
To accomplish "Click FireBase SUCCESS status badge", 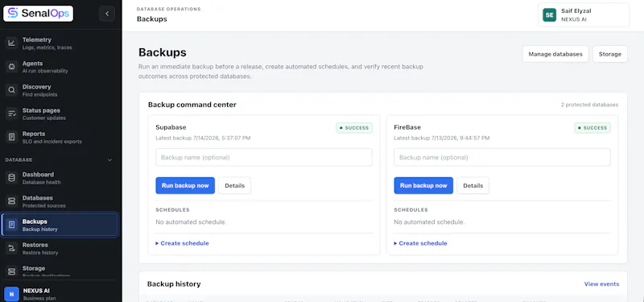I will pyautogui.click(x=592, y=128).
